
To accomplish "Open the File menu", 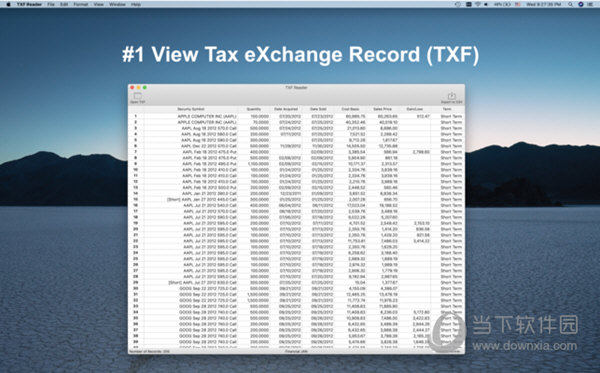I will click(x=51, y=4).
